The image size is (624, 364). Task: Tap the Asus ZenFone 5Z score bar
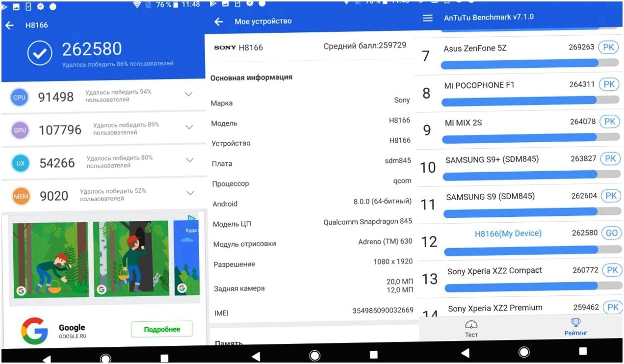click(530, 63)
